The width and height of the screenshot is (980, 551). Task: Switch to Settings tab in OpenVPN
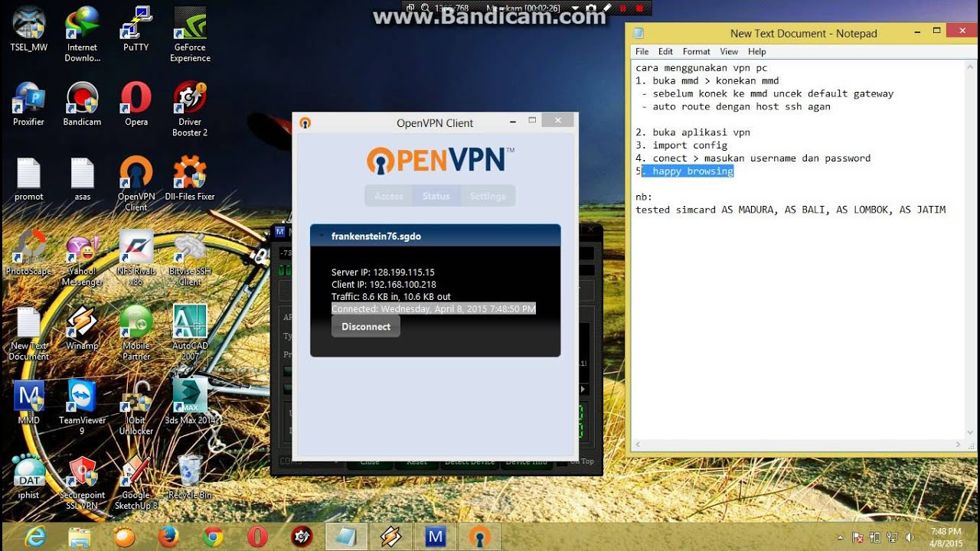[488, 196]
